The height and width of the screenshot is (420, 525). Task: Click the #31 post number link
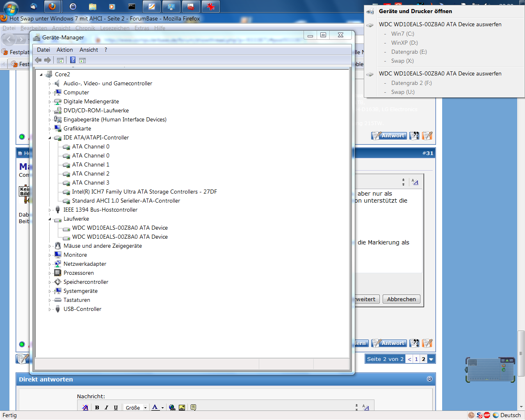(x=428, y=153)
